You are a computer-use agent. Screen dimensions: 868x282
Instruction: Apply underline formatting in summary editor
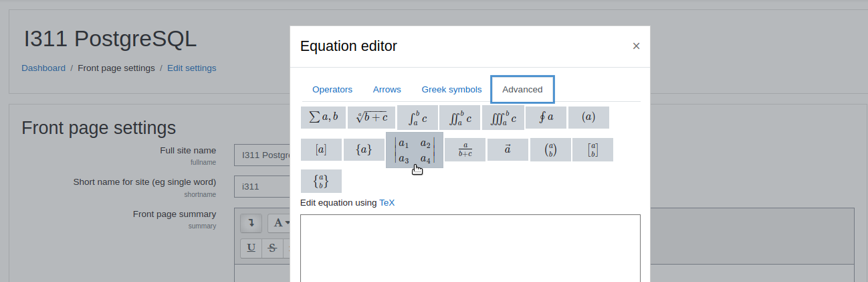click(x=251, y=248)
